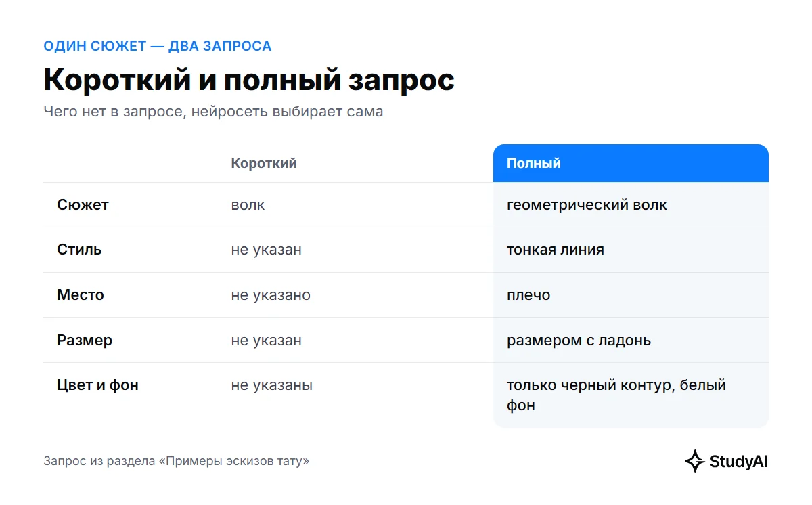
Task: Click 'не указан' in the Стиль row
Action: tap(266, 249)
